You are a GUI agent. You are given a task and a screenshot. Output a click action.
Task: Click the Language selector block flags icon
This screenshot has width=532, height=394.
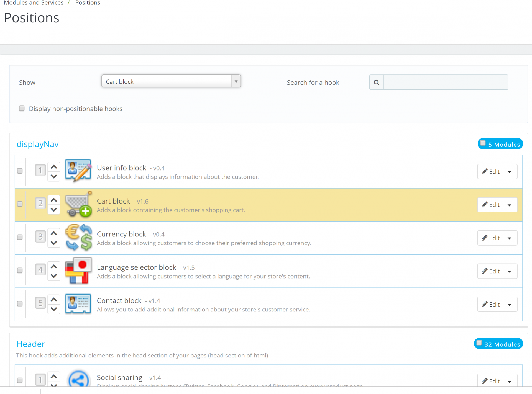[78, 271]
